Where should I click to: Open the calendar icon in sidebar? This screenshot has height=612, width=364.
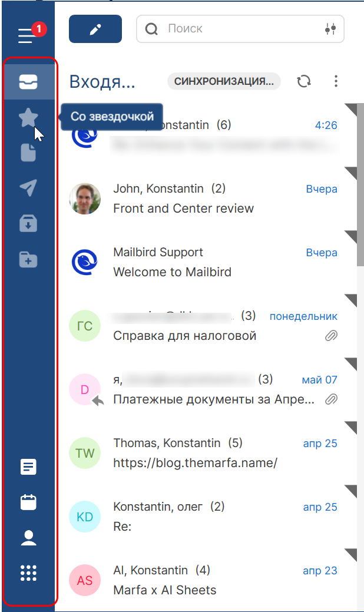tap(28, 502)
